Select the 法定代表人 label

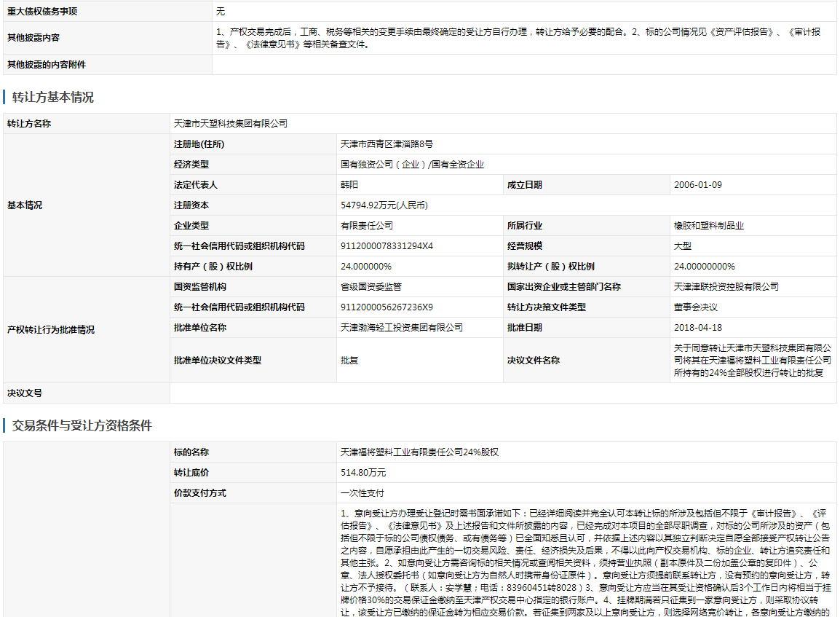click(196, 184)
